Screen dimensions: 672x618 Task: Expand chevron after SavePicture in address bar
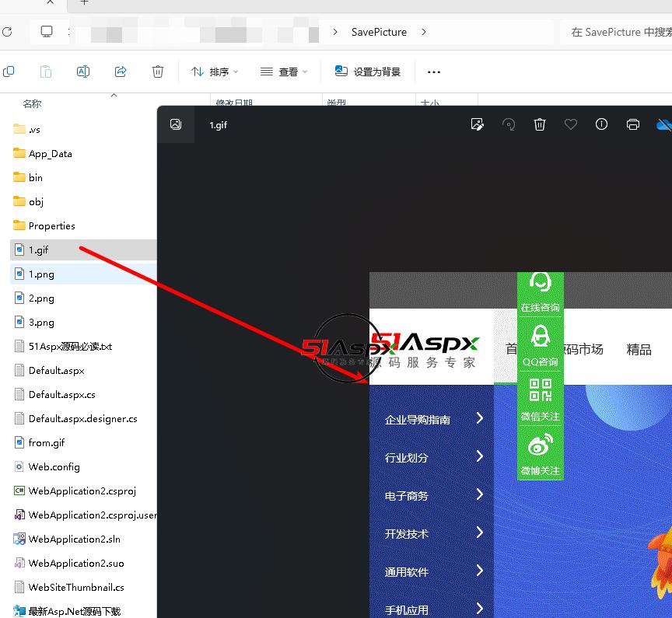424,32
